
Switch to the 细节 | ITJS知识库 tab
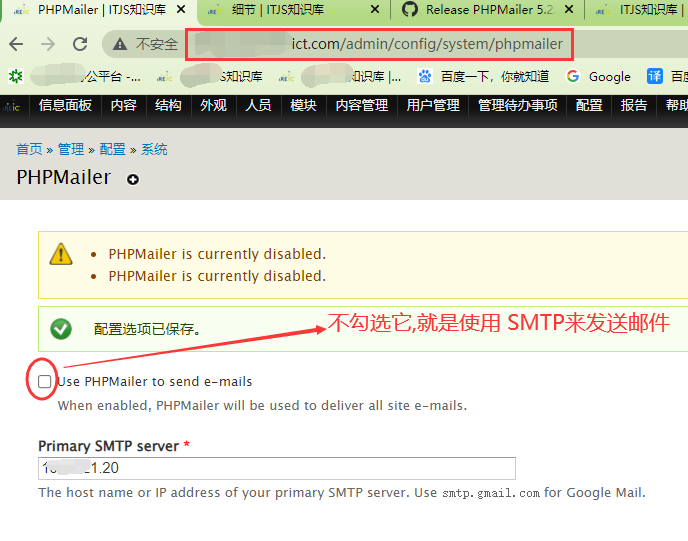pyautogui.click(x=294, y=10)
